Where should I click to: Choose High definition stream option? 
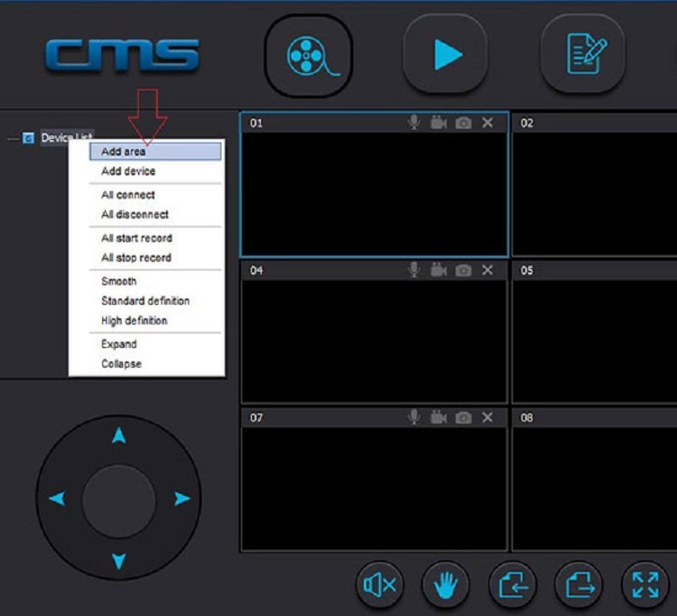[x=134, y=321]
